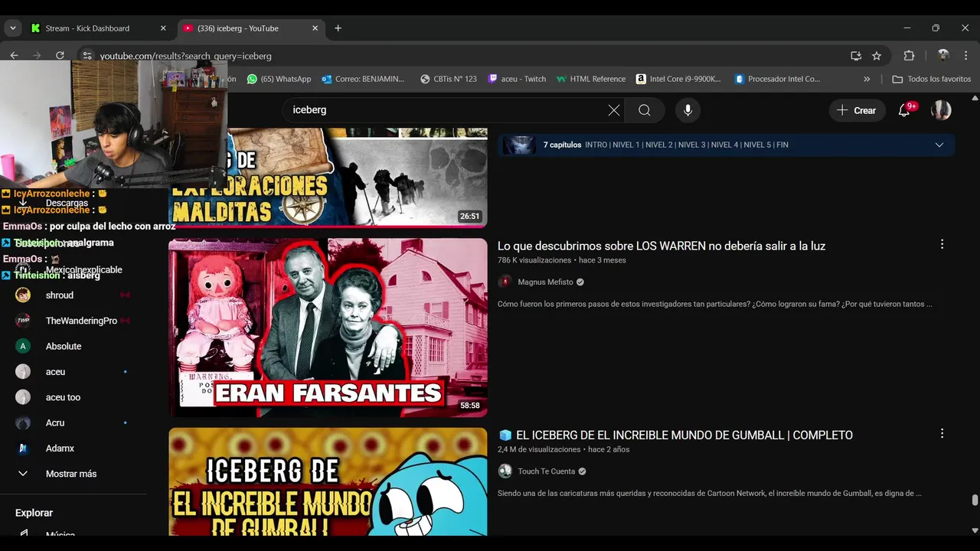Click the Crear button
980x551 pixels.
click(857, 110)
